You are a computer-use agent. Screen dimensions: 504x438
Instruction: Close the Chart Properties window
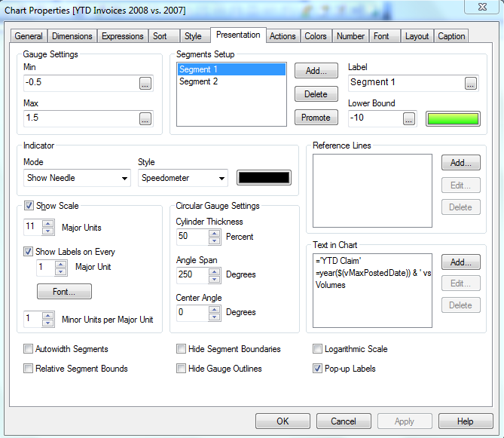pos(482,7)
